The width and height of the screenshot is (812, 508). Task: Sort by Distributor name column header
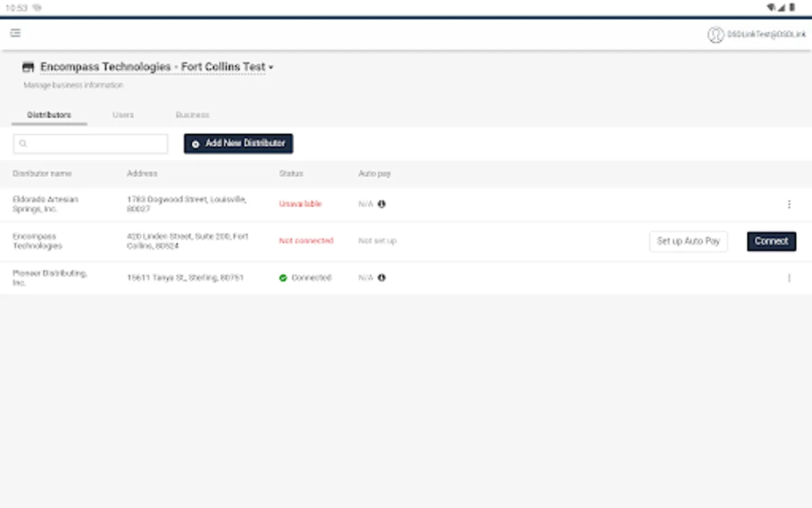42,173
